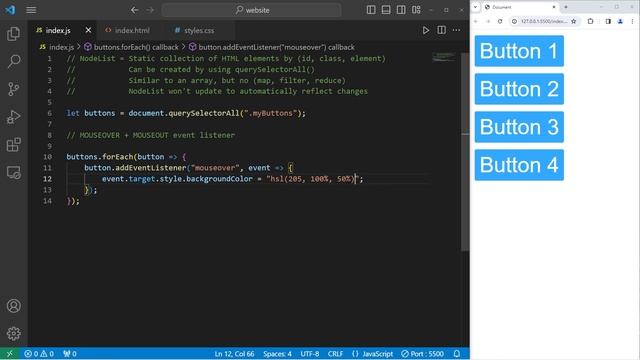Change indentation via Spaces: 4
This screenshot has width=640, height=360.
coord(277,353)
